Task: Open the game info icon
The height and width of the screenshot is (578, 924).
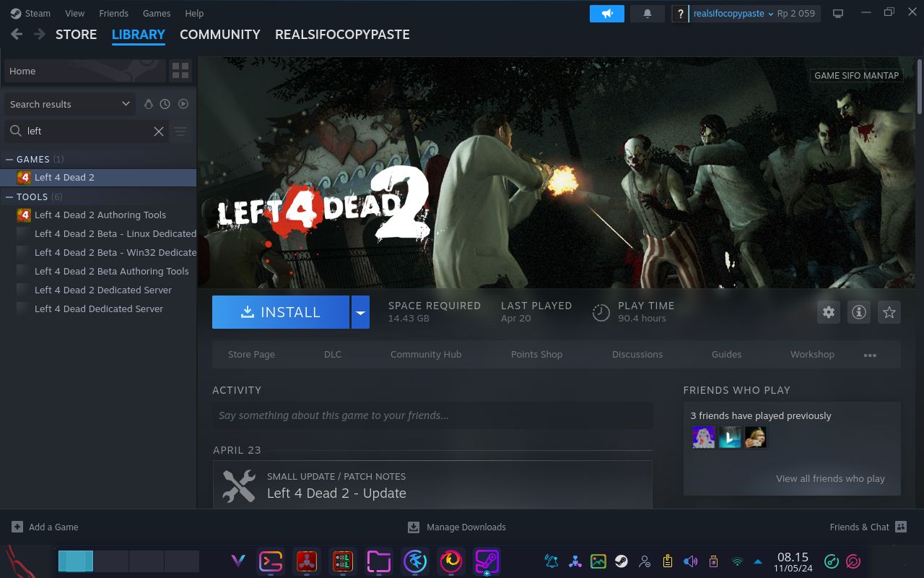Action: [x=859, y=312]
